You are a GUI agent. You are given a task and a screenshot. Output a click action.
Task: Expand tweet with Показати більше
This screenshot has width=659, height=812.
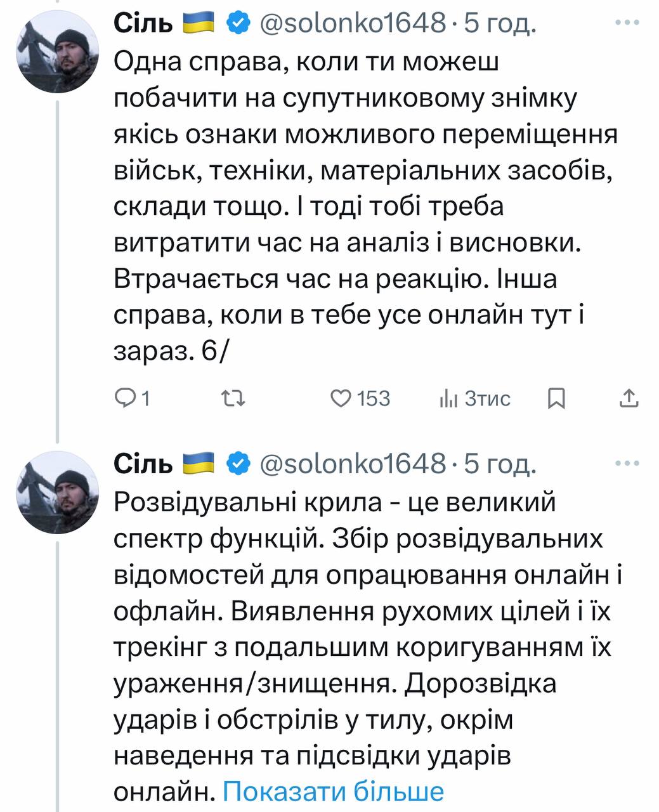click(333, 791)
